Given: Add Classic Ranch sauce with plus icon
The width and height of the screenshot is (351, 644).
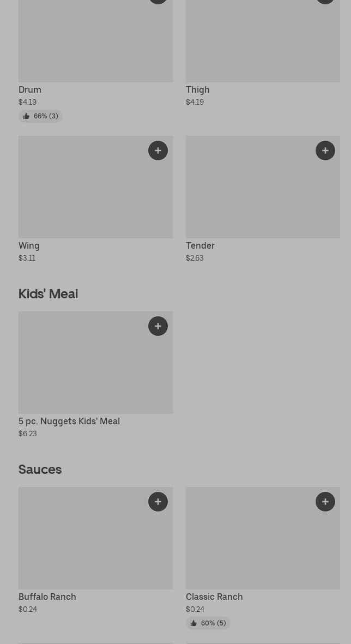Looking at the screenshot, I should point(325,502).
